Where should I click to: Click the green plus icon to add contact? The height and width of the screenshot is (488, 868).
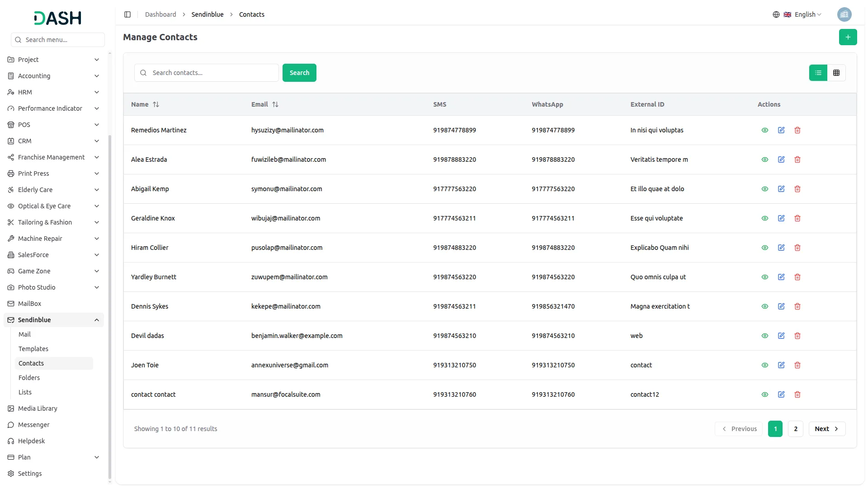[848, 37]
